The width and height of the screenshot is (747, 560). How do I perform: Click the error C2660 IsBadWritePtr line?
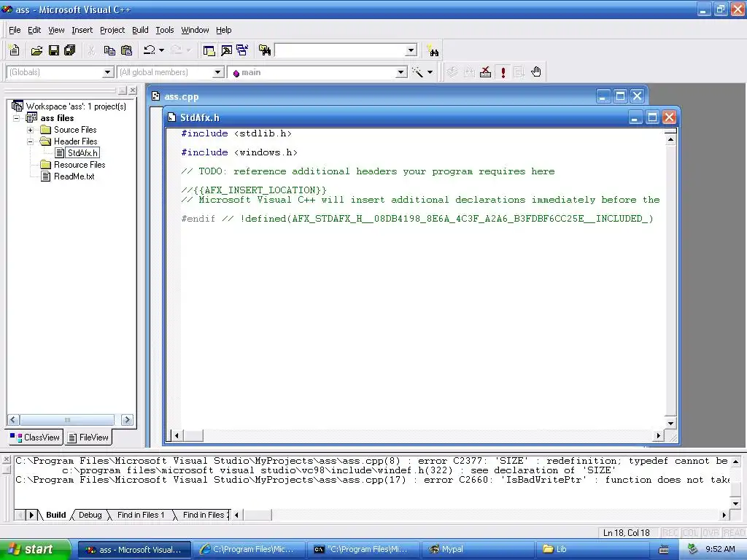tap(372, 480)
